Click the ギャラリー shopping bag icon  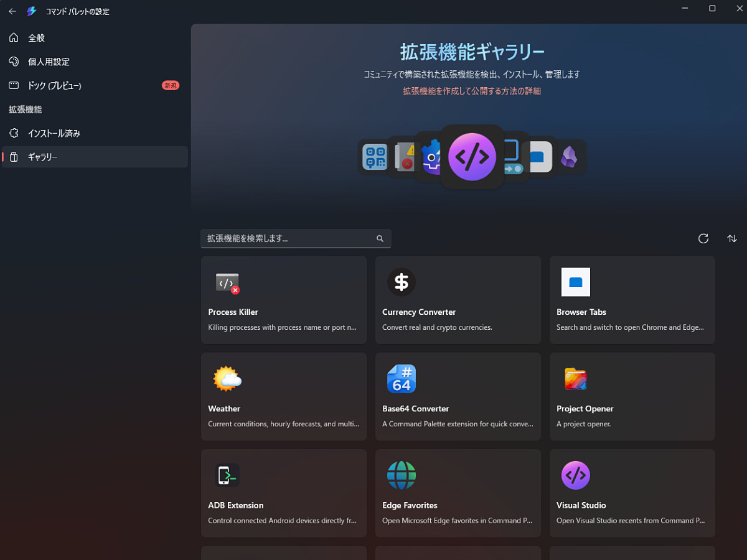pos(14,157)
